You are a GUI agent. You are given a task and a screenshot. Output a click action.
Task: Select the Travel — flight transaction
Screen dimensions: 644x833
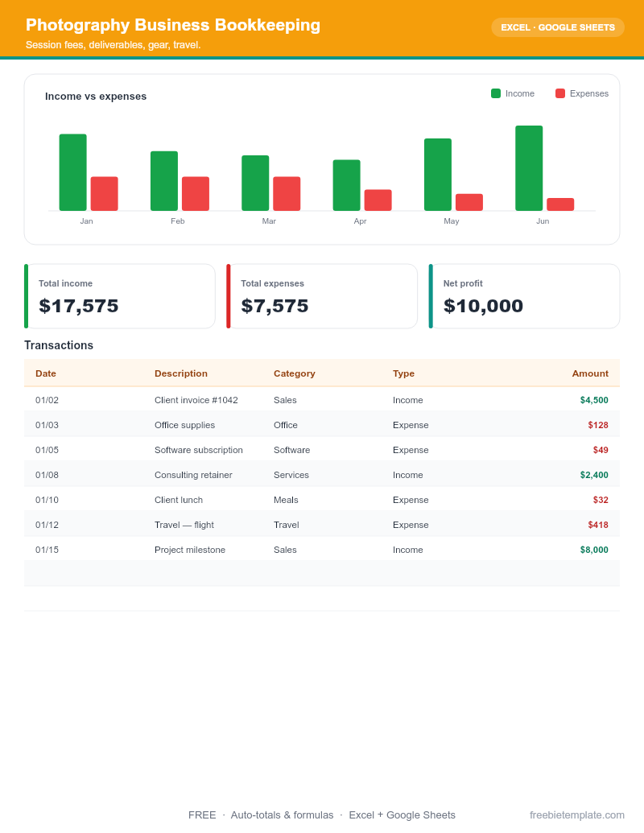[322, 525]
